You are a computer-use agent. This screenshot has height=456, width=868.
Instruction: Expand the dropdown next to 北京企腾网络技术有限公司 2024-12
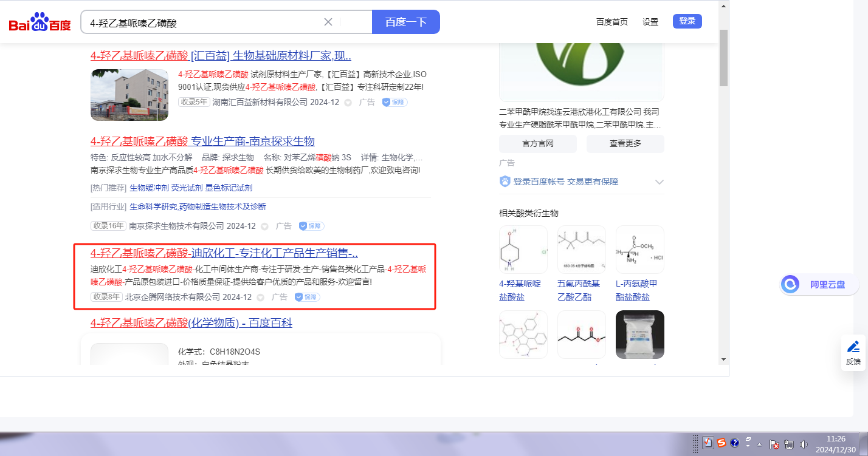[x=260, y=298]
